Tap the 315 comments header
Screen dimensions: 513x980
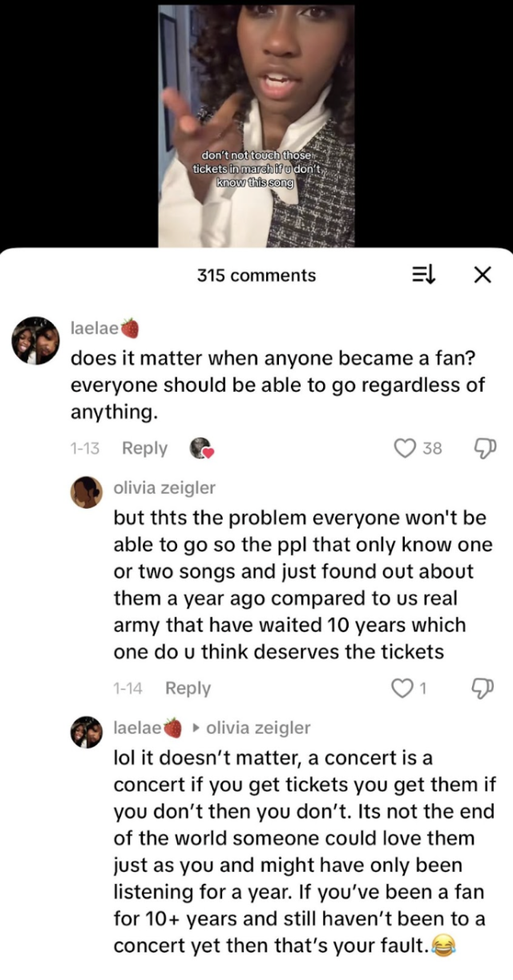(256, 275)
